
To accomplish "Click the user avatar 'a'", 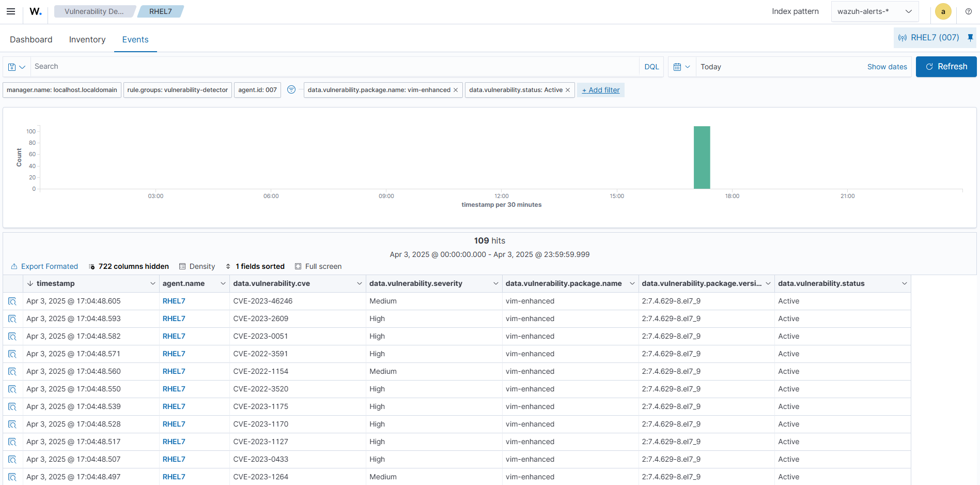I will [943, 11].
